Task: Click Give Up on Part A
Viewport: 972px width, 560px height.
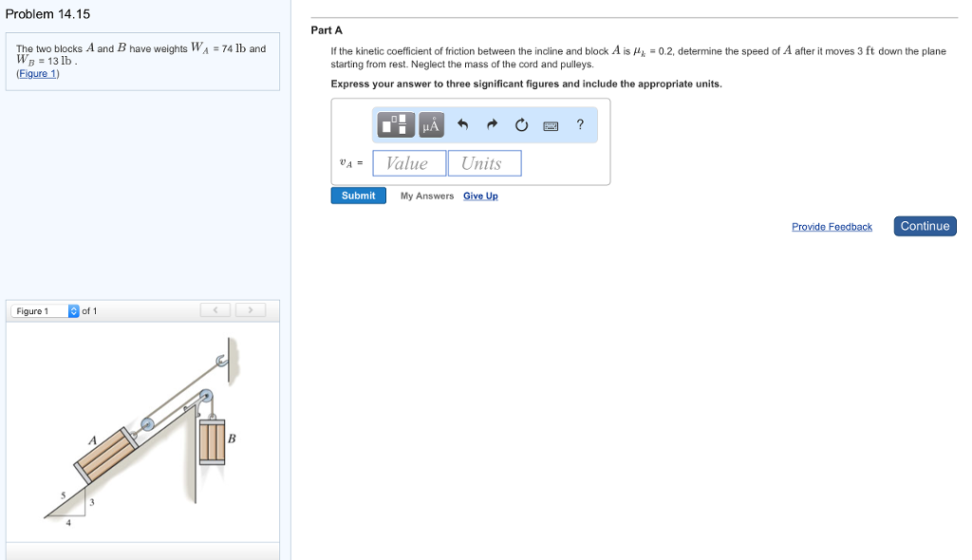Action: point(480,196)
